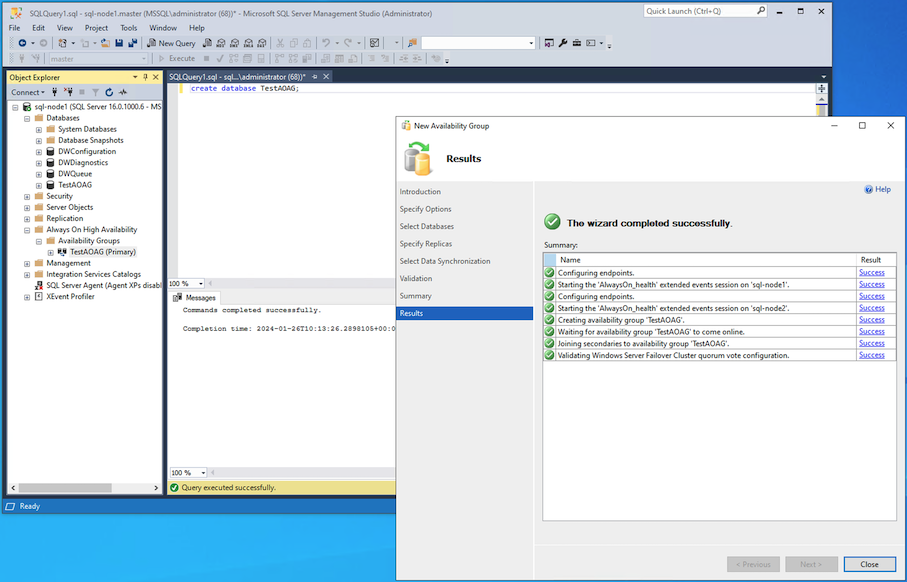907x582 pixels.
Task: Open the View menu
Action: [x=65, y=28]
